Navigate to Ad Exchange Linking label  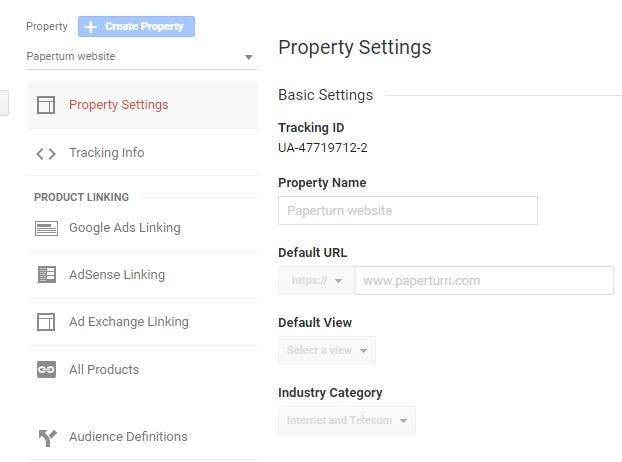click(128, 322)
